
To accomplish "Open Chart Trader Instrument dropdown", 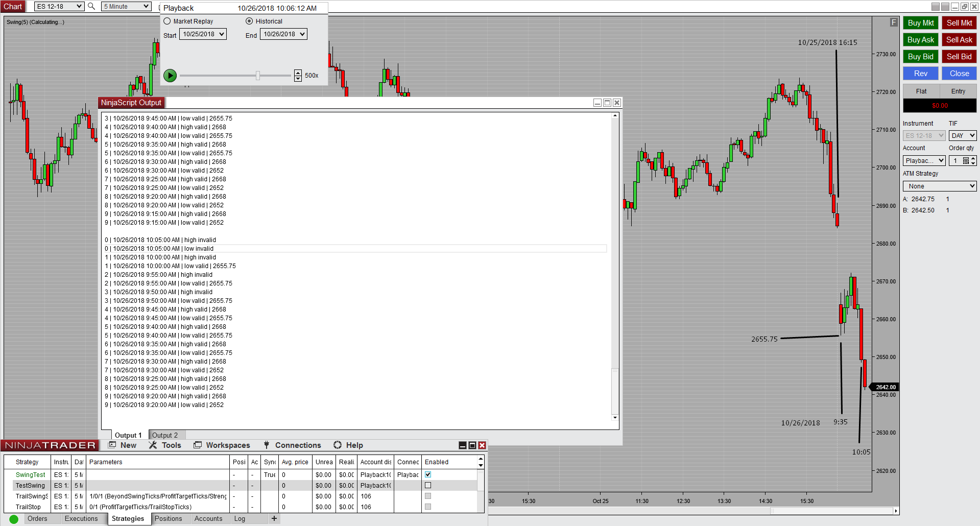I will [x=924, y=136].
